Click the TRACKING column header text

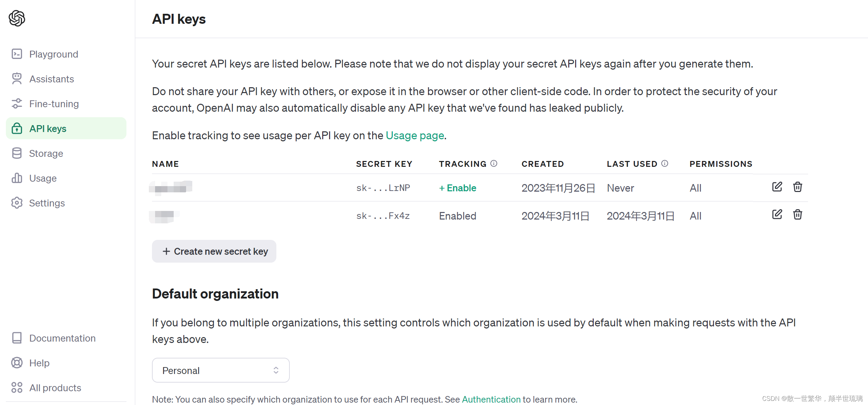[x=462, y=164]
